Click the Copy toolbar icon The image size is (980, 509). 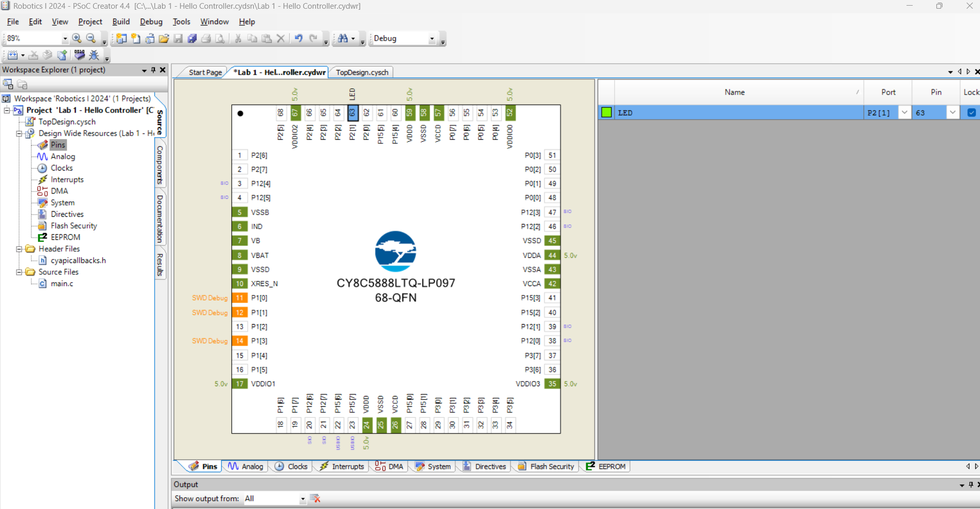[252, 39]
